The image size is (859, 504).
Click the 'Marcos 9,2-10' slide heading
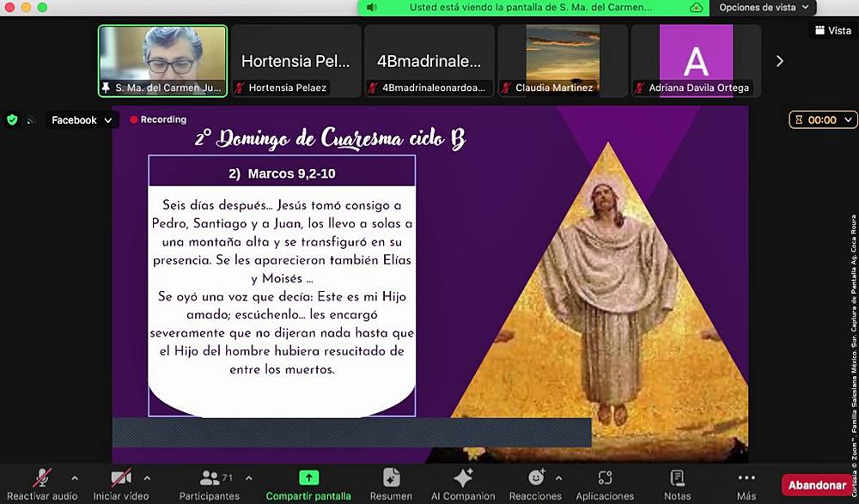point(282,173)
